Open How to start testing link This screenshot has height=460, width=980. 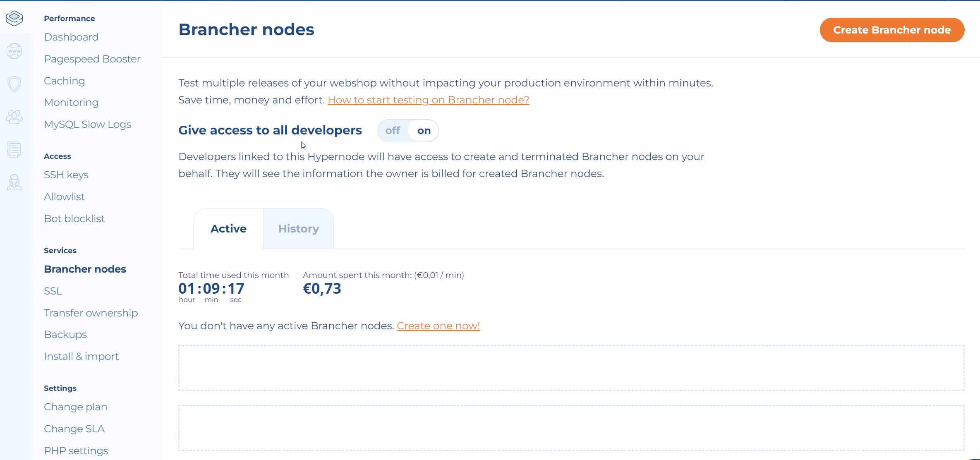pyautogui.click(x=429, y=100)
